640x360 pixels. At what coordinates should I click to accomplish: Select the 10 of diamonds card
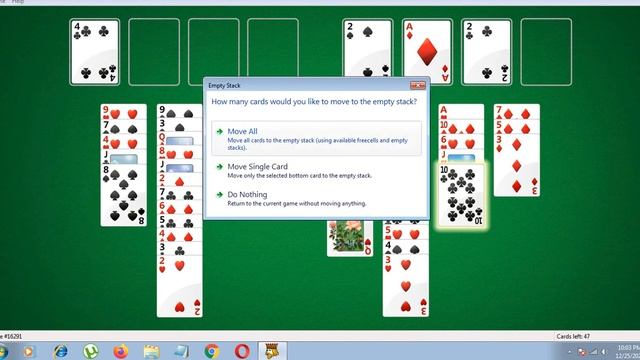pyautogui.click(x=461, y=127)
